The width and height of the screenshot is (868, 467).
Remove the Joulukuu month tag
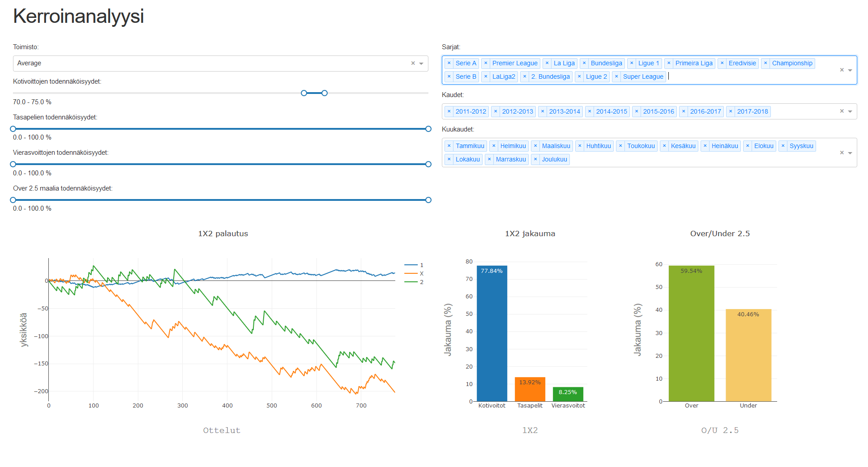point(535,160)
